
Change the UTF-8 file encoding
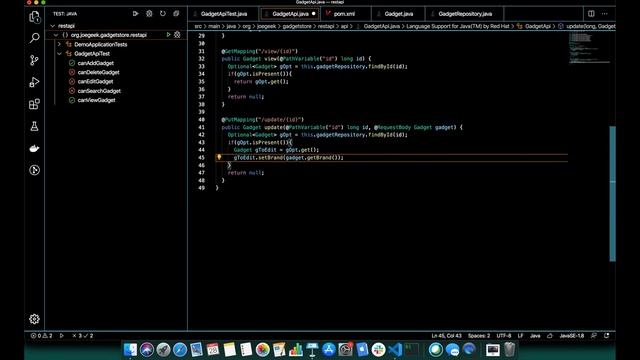504,336
